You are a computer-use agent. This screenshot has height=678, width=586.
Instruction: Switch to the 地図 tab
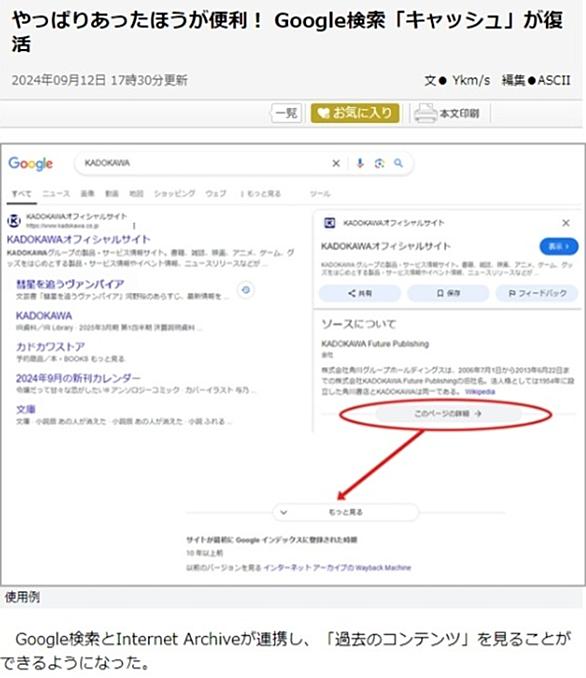[x=136, y=194]
